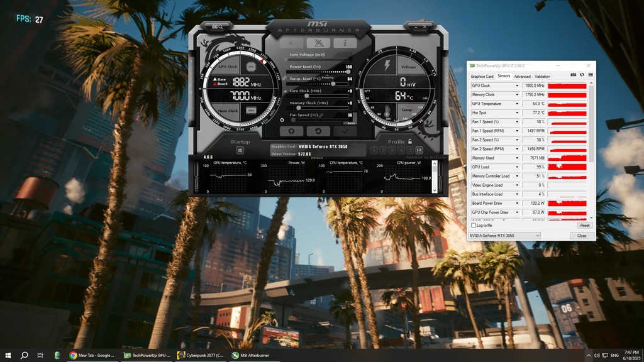Image resolution: width=644 pixels, height=362 pixels.
Task: Open the GPU Load sensor dropdown
Action: point(517,167)
